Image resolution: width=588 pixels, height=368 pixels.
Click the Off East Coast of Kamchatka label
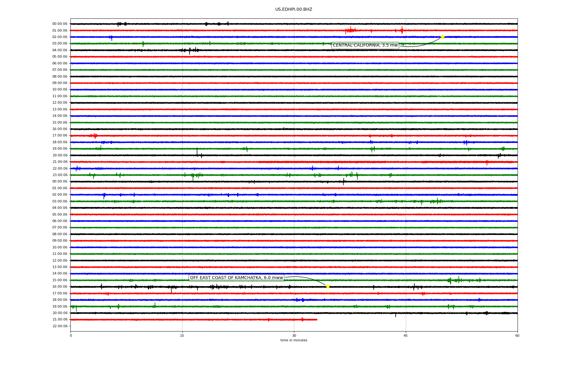(236, 278)
